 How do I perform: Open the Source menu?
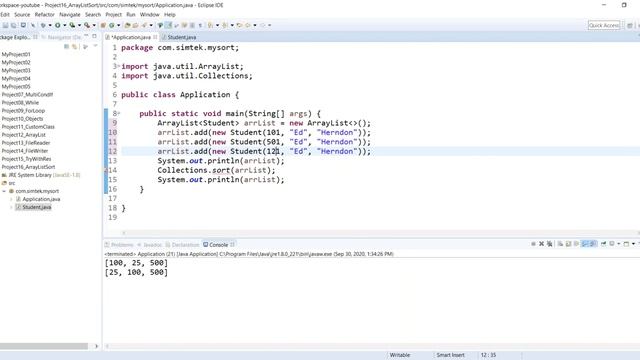[x=22, y=14]
